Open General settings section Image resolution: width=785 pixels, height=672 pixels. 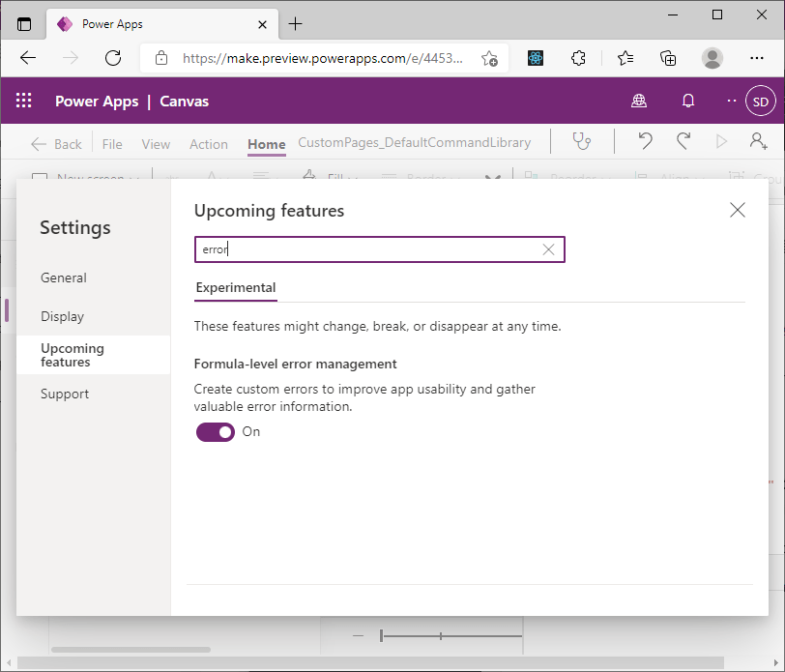click(64, 278)
